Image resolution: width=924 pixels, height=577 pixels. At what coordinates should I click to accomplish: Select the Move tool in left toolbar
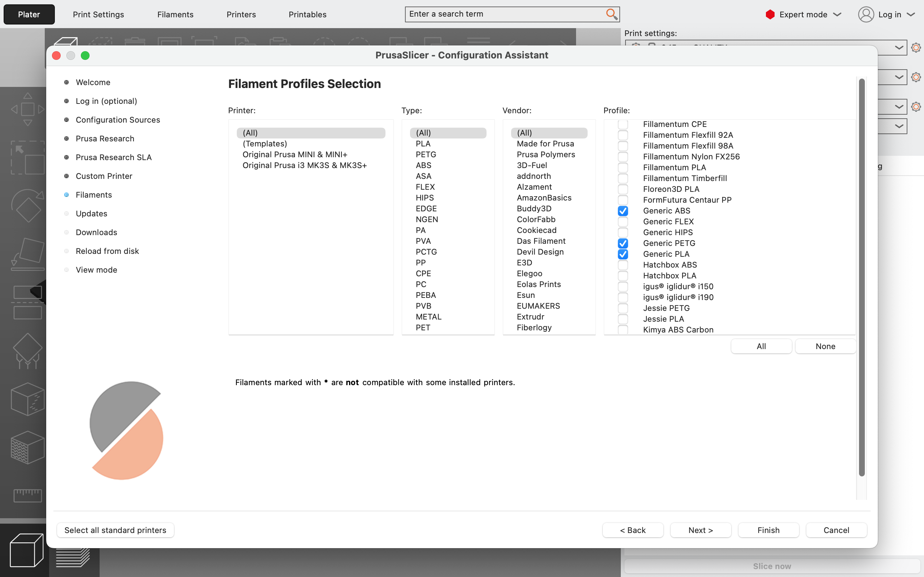pos(27,109)
